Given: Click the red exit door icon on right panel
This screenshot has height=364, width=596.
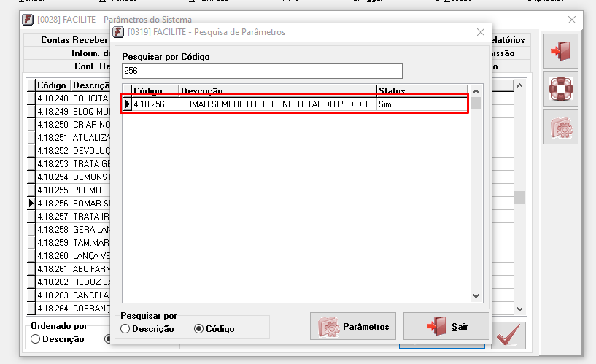Looking at the screenshot, I should coord(561,51).
